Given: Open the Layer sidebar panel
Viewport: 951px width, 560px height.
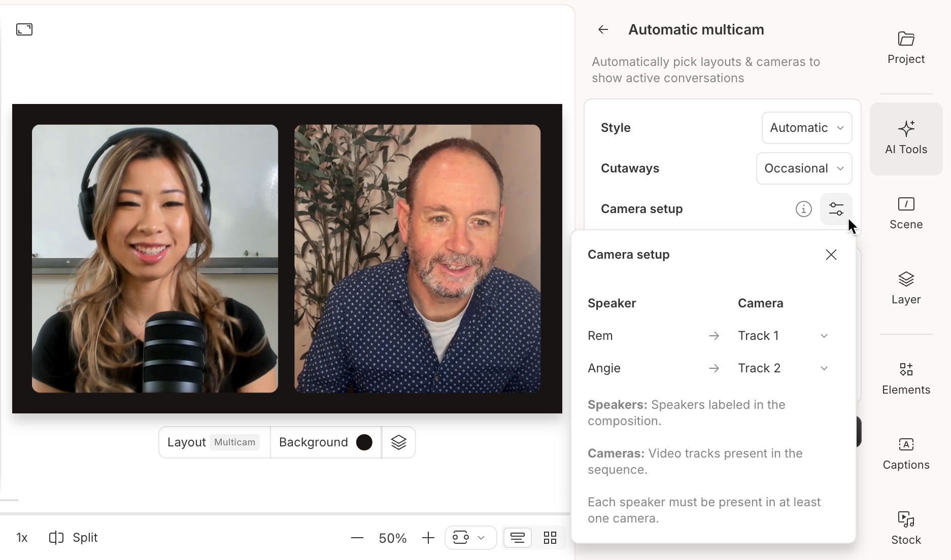Looking at the screenshot, I should 906,289.
